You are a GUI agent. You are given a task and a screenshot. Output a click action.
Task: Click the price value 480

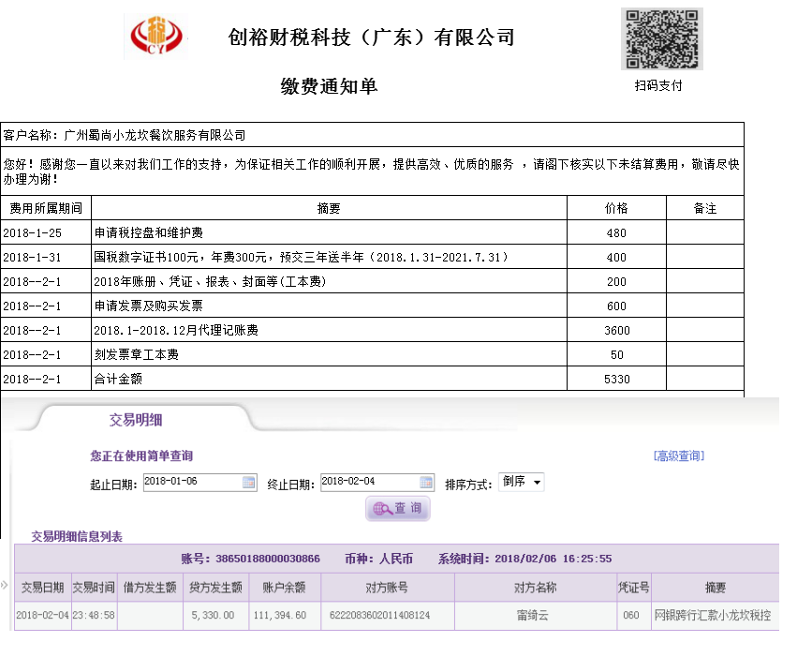pos(616,233)
